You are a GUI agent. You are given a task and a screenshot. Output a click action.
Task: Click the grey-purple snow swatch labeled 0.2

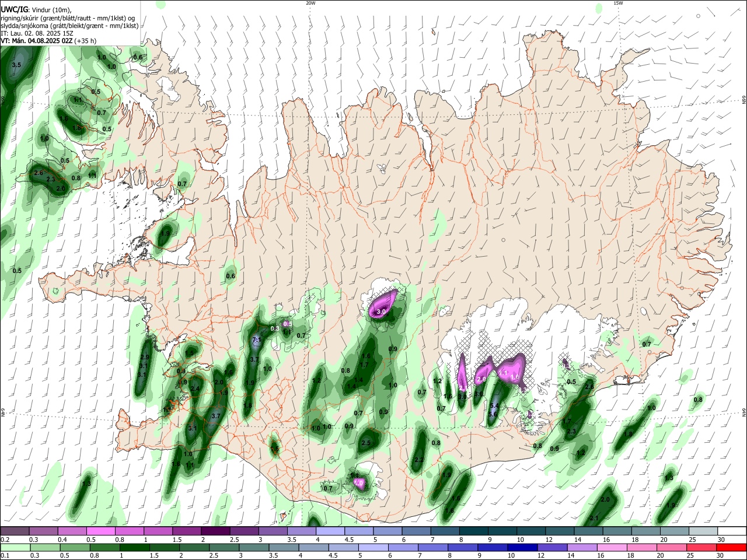15,531
